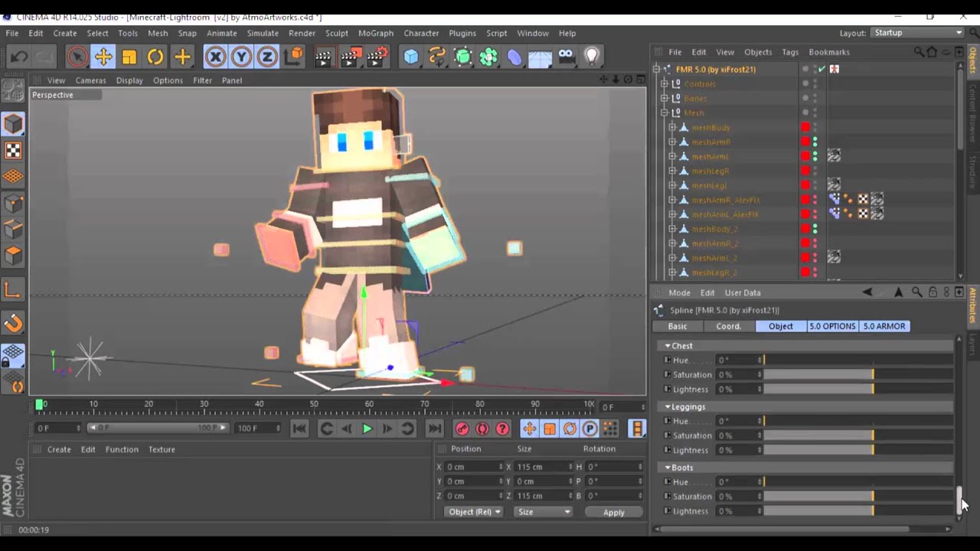The image size is (980, 551).
Task: Open the Layout Startup dropdown
Action: click(916, 33)
